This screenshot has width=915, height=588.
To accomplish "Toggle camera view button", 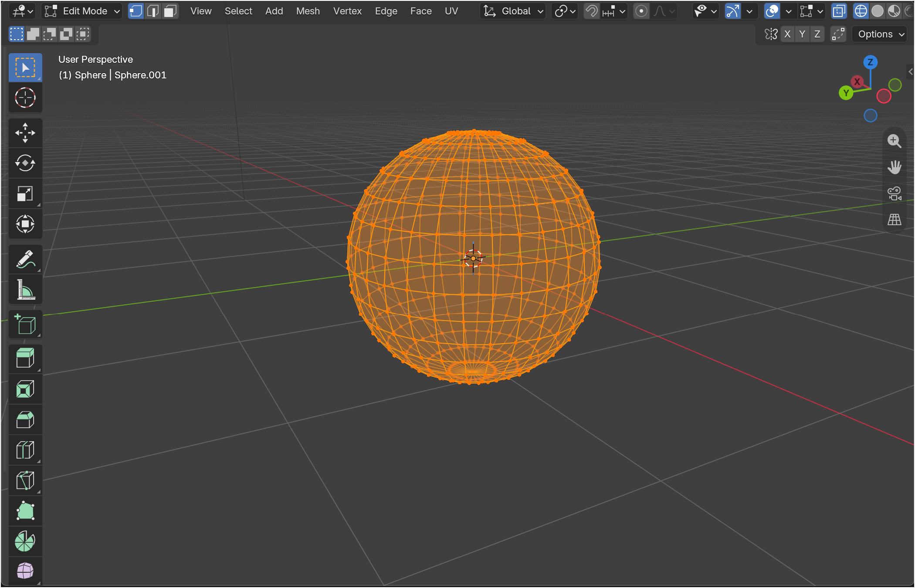I will (895, 193).
